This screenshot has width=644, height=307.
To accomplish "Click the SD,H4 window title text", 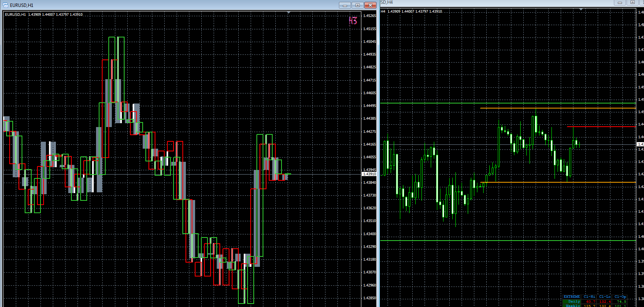I will (x=387, y=2).
